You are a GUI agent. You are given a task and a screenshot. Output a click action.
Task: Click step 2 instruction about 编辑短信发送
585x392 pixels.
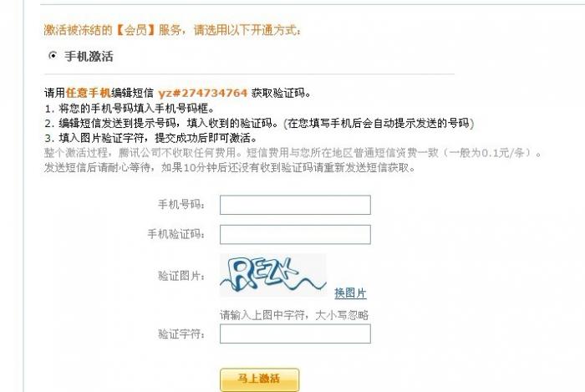tap(259, 123)
